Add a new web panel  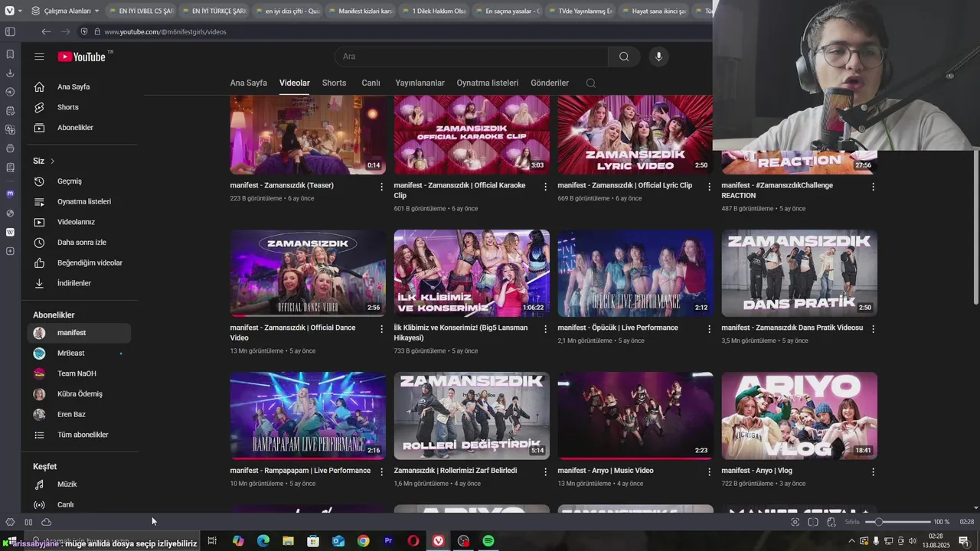tap(10, 251)
